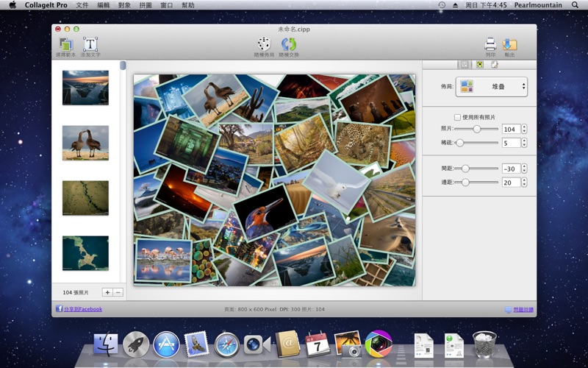Click the stepper beside the 照片 104 field
The width and height of the screenshot is (588, 368).
point(524,130)
